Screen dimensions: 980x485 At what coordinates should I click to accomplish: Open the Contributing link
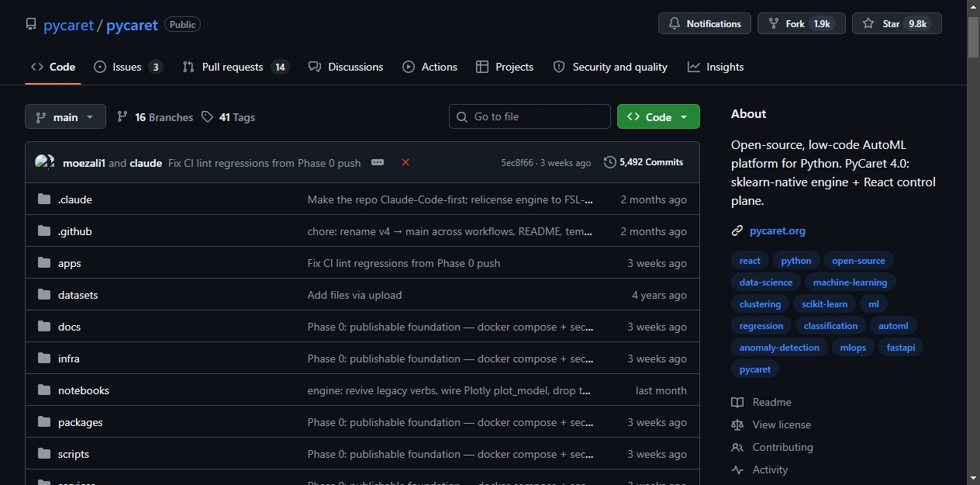(772, 447)
